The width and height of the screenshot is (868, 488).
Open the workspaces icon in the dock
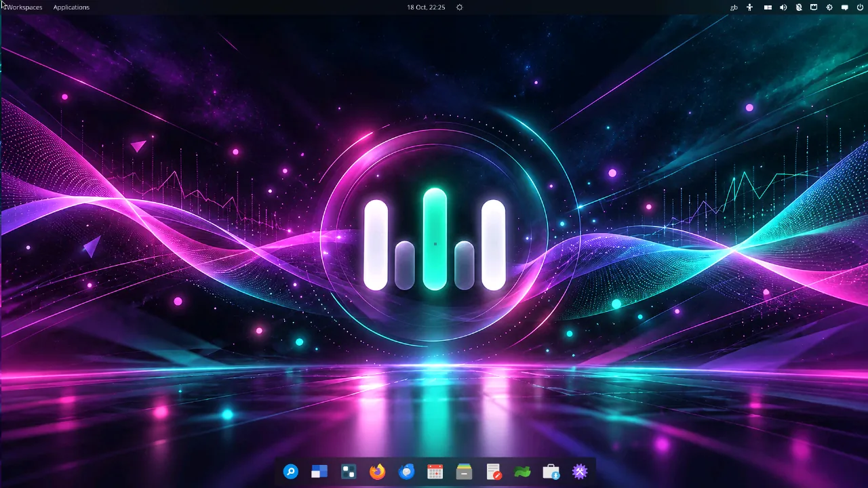(319, 472)
